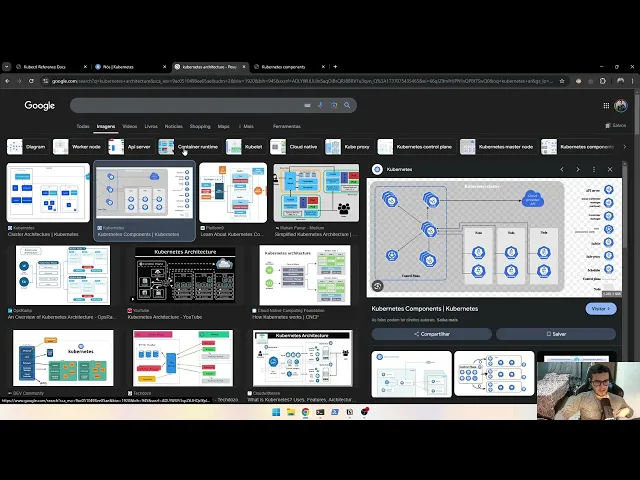
Task: Click the Salvar button in preview panel
Action: click(556, 334)
